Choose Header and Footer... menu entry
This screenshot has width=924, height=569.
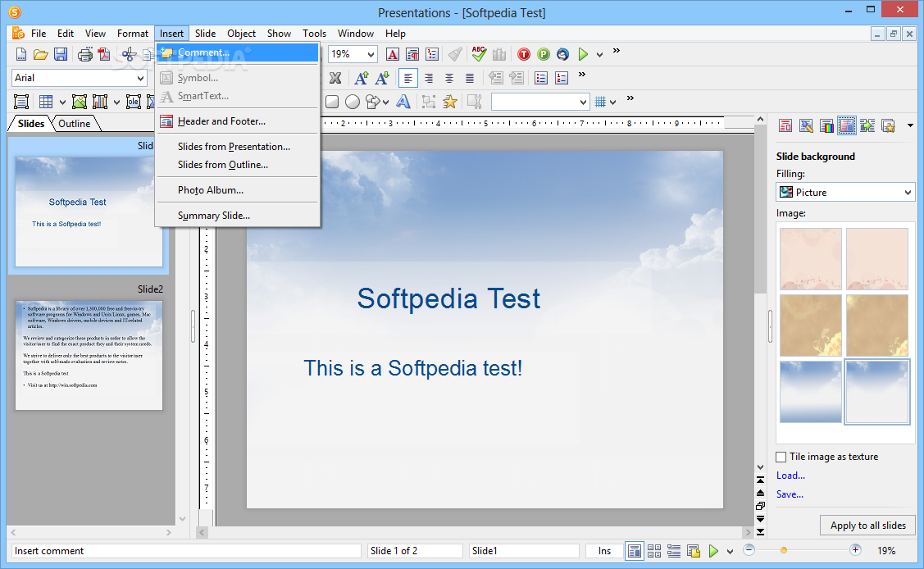click(x=238, y=121)
